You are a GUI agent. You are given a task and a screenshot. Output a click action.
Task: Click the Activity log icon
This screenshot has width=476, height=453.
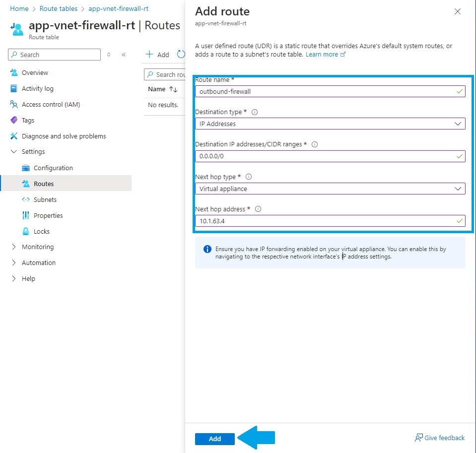click(14, 88)
